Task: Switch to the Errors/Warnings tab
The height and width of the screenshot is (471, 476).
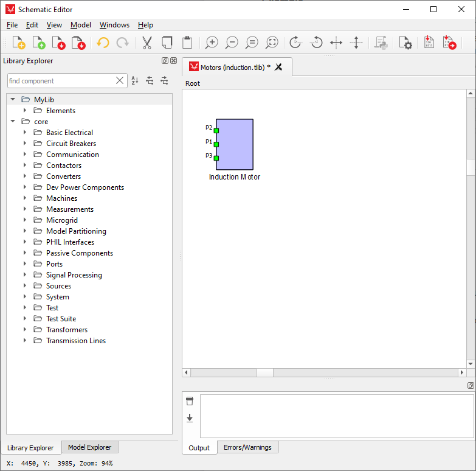Action: (x=247, y=447)
